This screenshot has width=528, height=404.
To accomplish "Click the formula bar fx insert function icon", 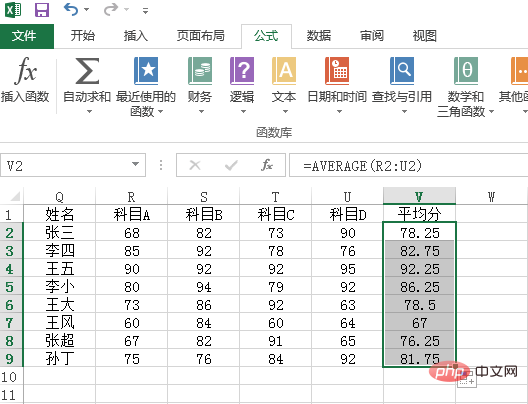I will [267, 165].
